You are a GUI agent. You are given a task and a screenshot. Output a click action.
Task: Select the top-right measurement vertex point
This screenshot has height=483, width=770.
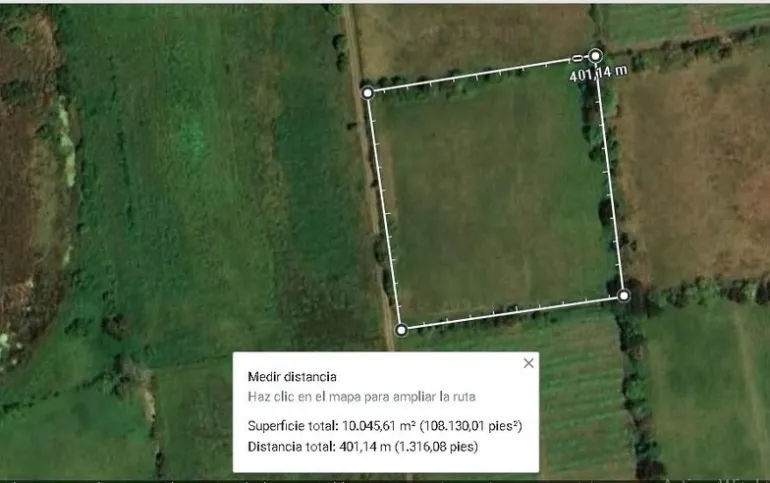tap(595, 56)
